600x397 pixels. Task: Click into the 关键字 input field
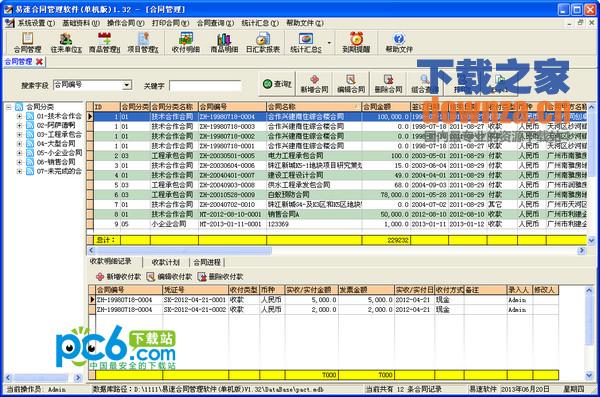tap(205, 85)
